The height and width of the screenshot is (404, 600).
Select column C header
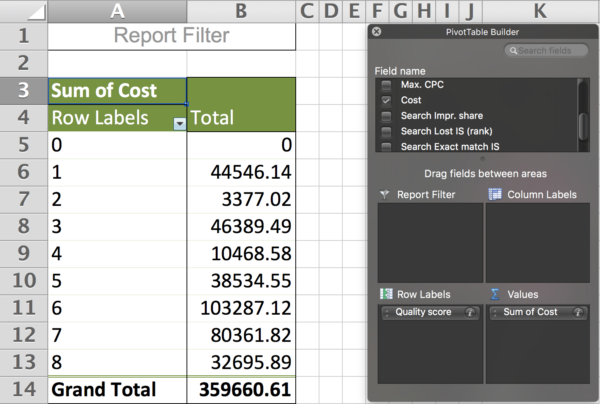coord(307,11)
